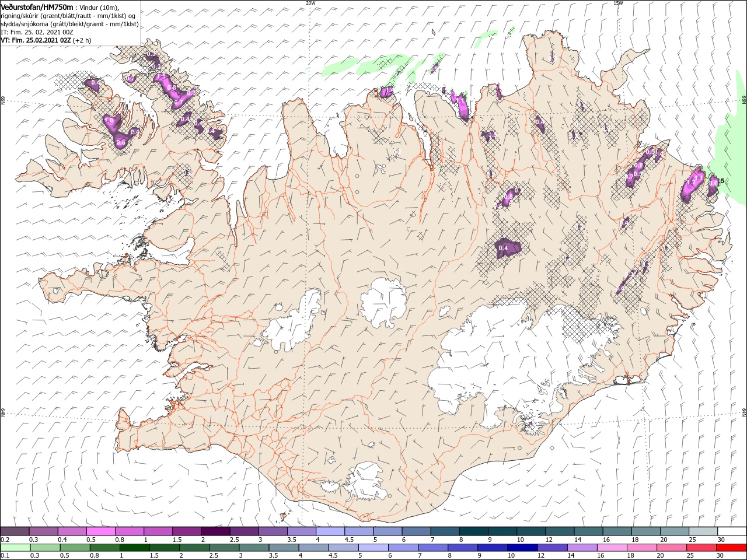The width and height of the screenshot is (747, 560).
Task: Pick the light pink rain swatch labeled 16
Action: [611, 548]
